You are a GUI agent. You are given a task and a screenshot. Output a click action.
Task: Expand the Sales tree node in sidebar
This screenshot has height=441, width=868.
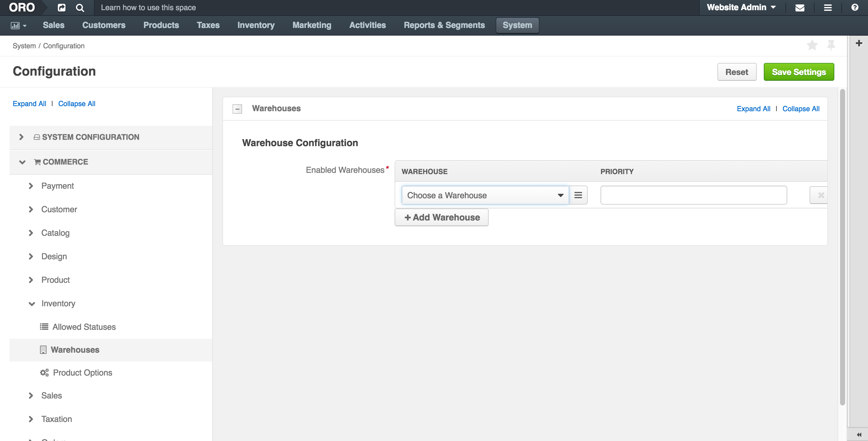(x=31, y=396)
